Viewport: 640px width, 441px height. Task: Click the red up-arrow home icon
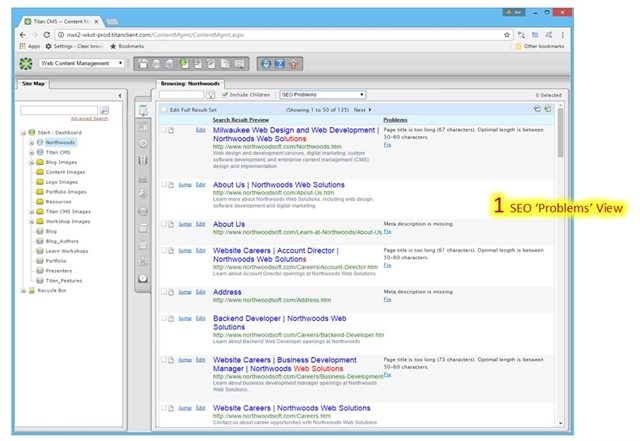pos(293,64)
